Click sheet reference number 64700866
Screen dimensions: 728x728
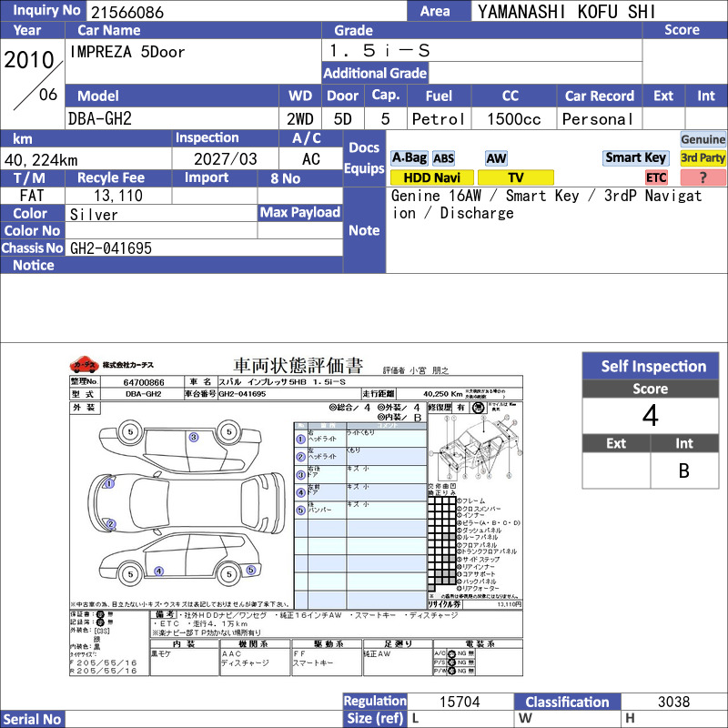click(x=144, y=382)
